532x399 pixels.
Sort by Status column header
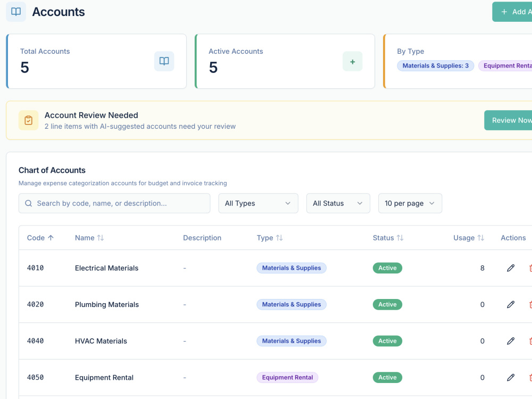[x=388, y=238]
